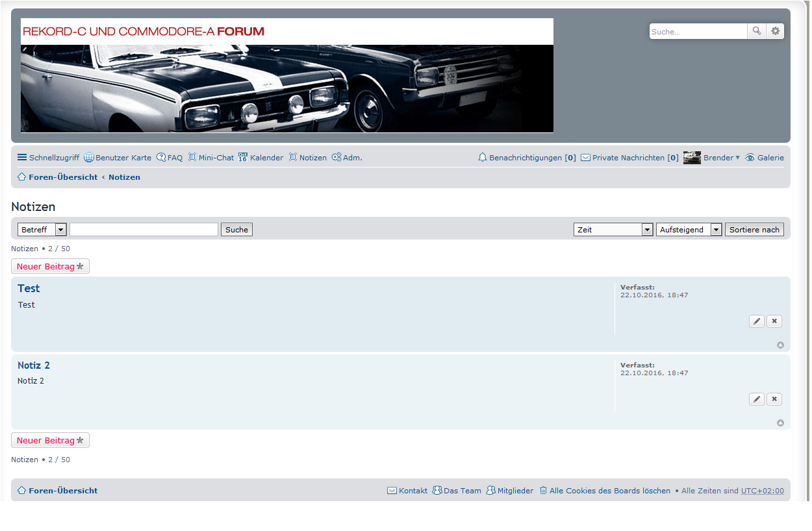Click the Suche button
The height and width of the screenshot is (531, 812).
(236, 230)
